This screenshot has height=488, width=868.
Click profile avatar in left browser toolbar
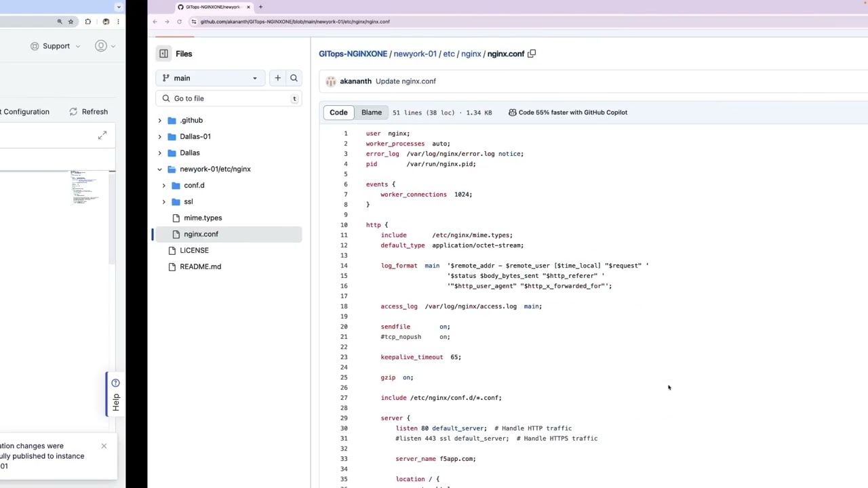pos(106,22)
